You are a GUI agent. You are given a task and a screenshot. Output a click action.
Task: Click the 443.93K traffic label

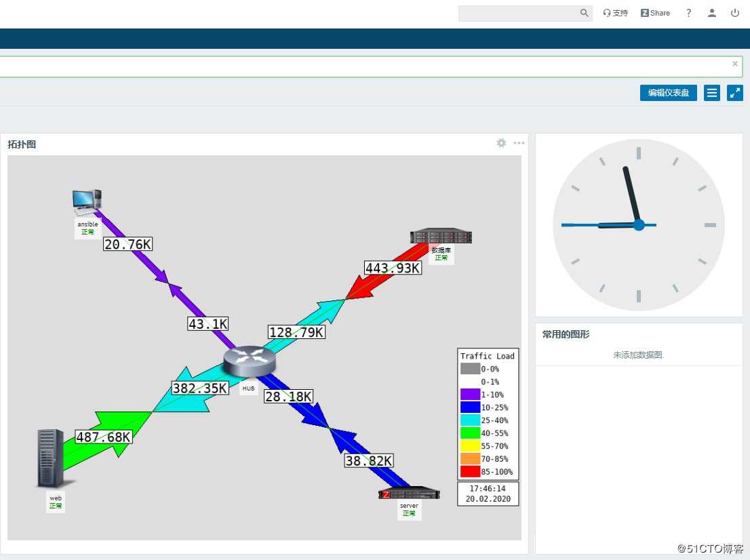[393, 267]
